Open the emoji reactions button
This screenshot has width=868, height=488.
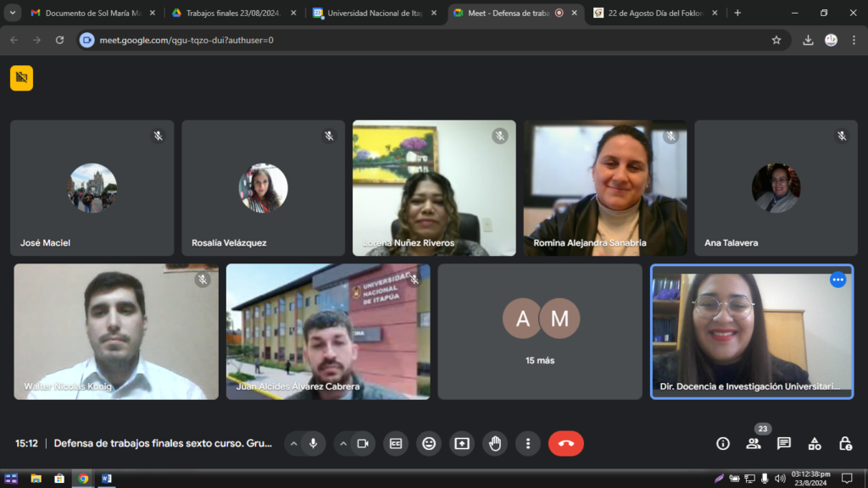429,443
